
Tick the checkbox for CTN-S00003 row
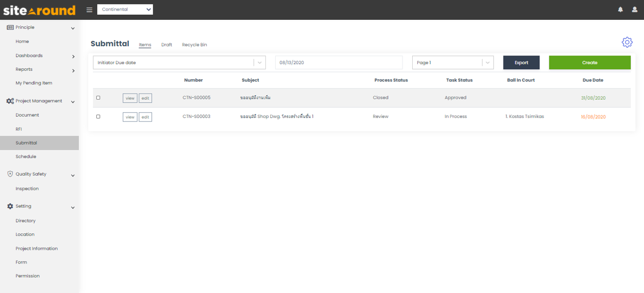[98, 116]
